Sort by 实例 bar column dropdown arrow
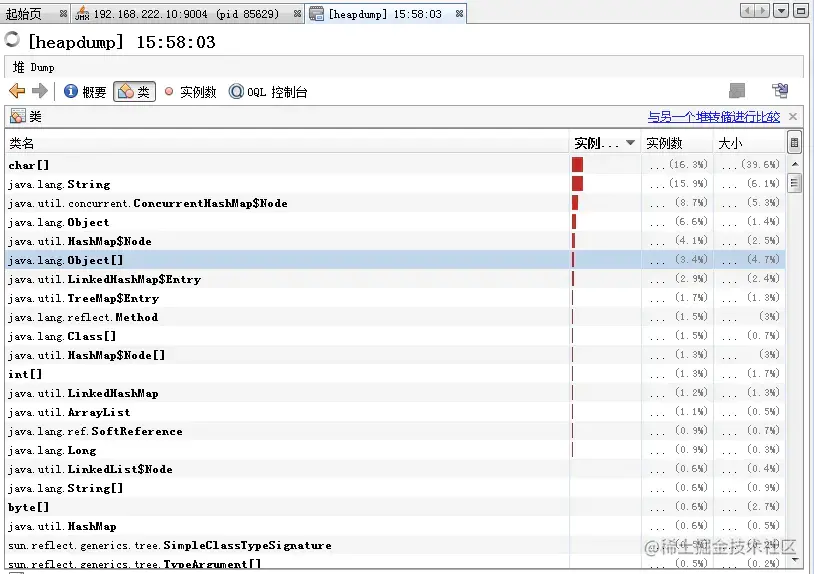 [630, 143]
